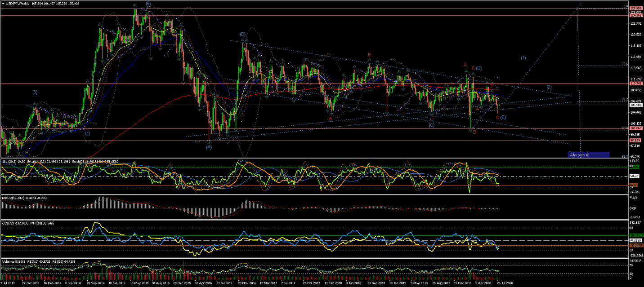Click the 98.529 price level tag
The image size is (644, 287).
pyautogui.click(x=635, y=141)
